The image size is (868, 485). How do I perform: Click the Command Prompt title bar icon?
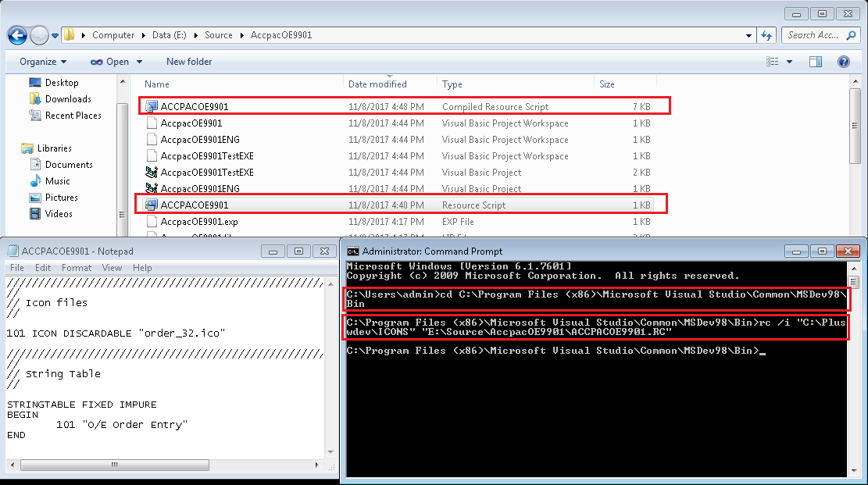pos(352,251)
